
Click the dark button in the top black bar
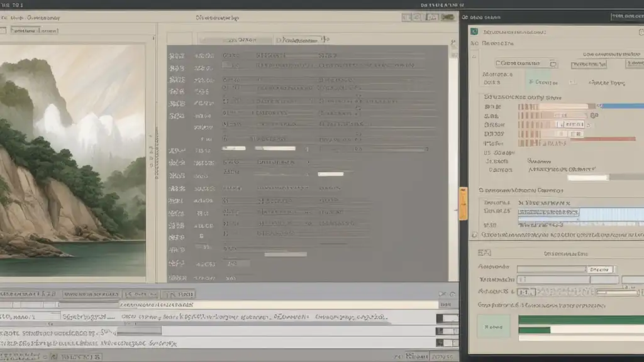627,16
